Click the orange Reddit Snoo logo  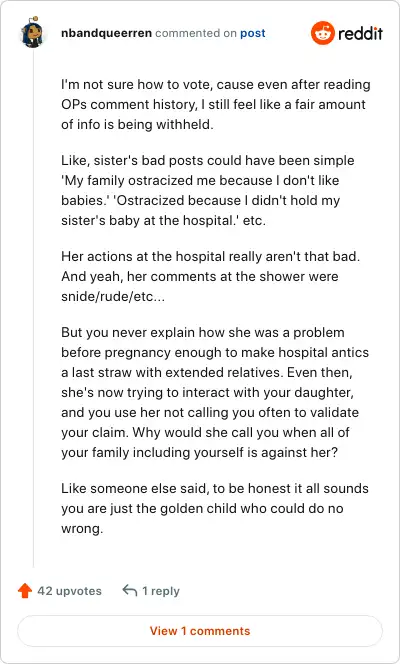pyautogui.click(x=323, y=33)
